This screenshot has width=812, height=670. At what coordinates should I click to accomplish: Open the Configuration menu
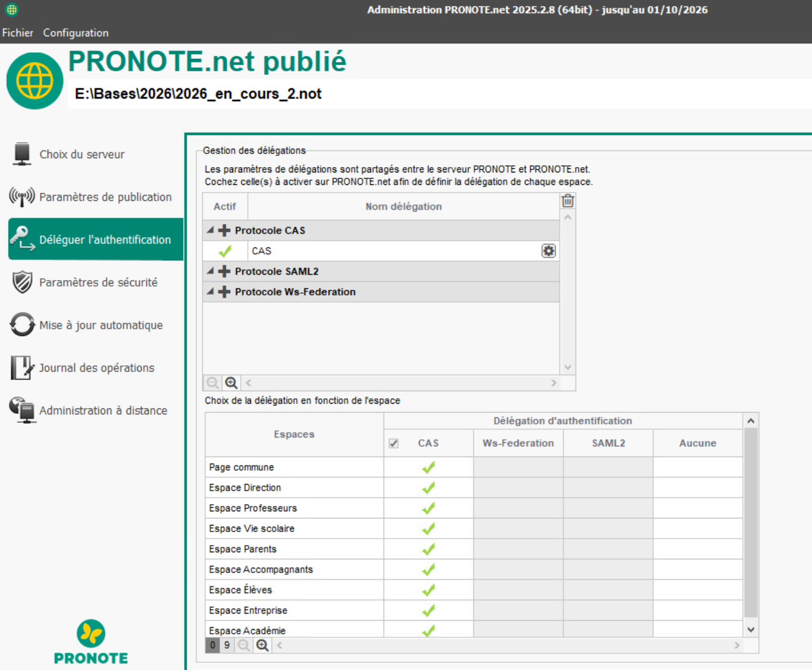click(75, 33)
